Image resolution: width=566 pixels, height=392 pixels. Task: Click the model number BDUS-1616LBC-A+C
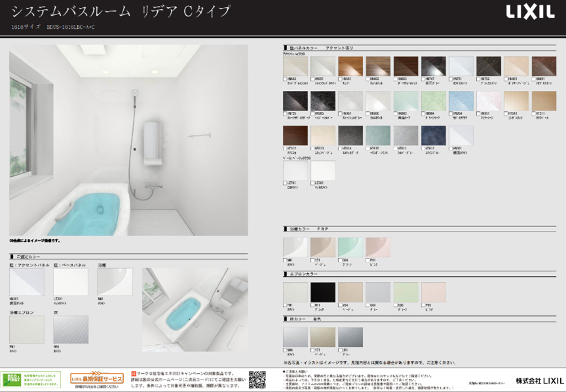(71, 27)
